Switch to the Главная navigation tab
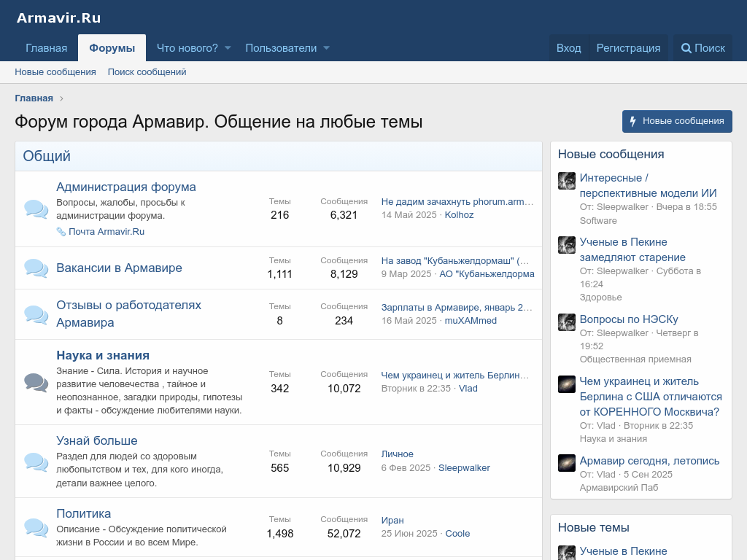 [x=47, y=48]
